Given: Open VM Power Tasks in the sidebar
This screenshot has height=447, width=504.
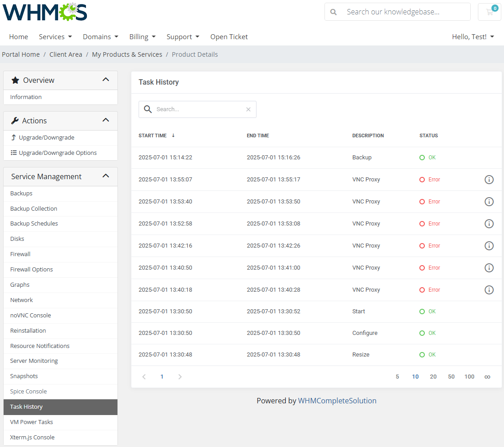Looking at the screenshot, I should click(x=60, y=422).
